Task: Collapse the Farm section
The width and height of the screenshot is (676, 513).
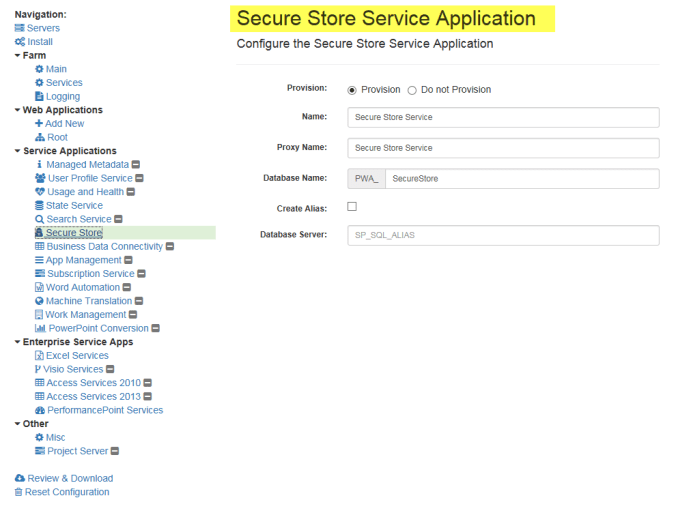Action: pos(17,56)
